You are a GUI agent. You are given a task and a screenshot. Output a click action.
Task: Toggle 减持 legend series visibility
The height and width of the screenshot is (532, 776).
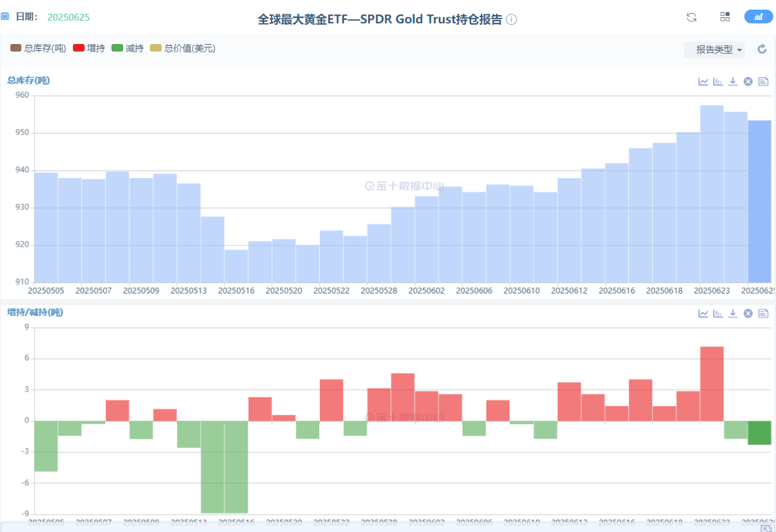(x=127, y=48)
